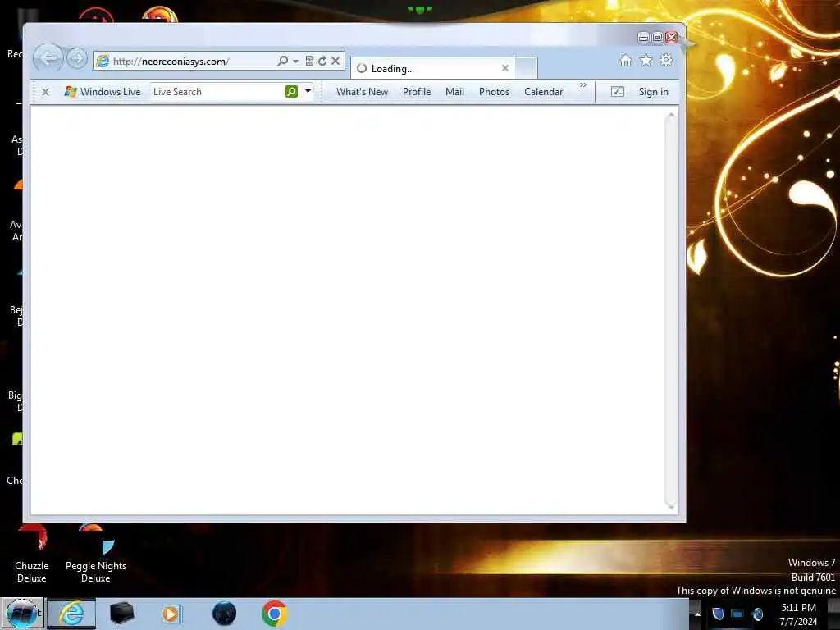Select the Loading... tab
This screenshot has width=840, height=630.
[x=431, y=69]
